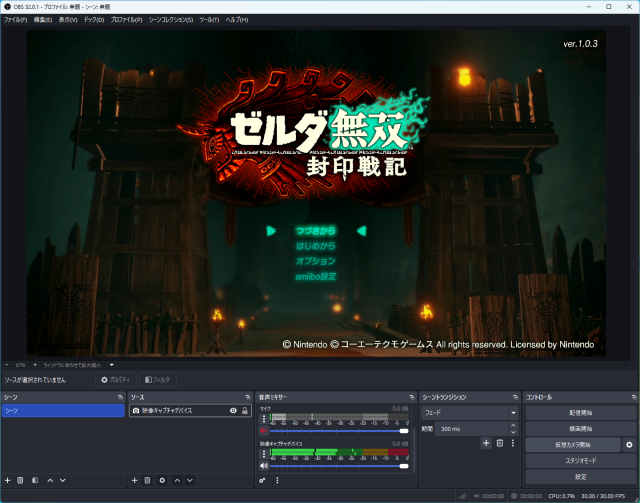Open advanced audio properties gears icon

point(263,481)
